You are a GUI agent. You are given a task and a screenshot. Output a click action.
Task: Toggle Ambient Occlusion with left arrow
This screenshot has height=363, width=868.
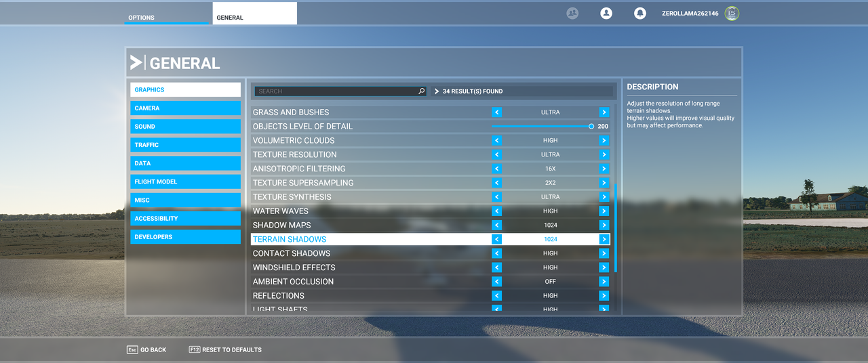(x=496, y=282)
